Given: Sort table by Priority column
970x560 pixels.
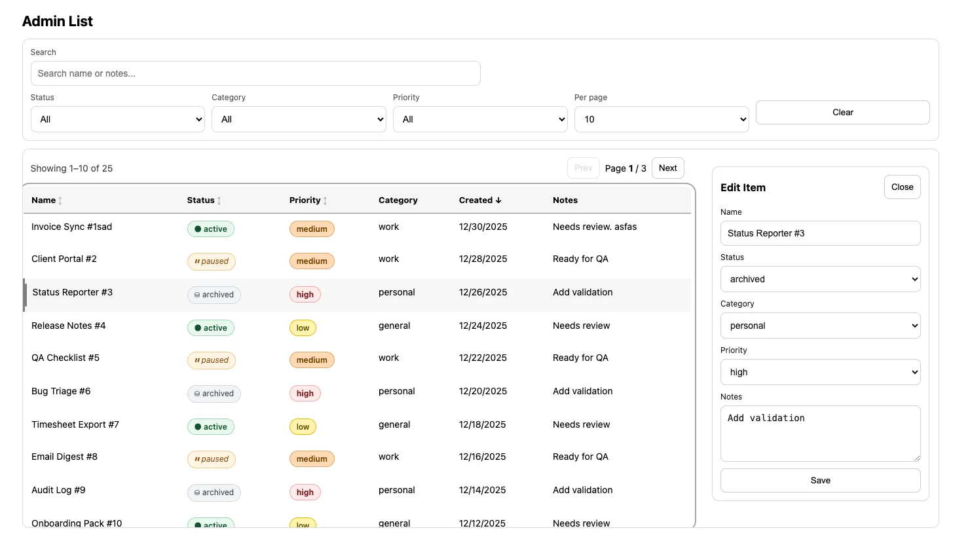Looking at the screenshot, I should pos(308,200).
